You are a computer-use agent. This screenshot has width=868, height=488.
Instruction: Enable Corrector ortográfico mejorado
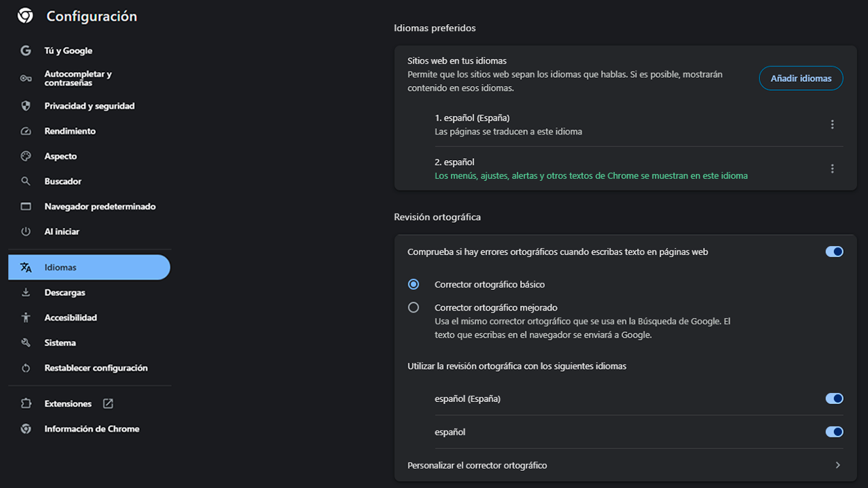click(413, 307)
